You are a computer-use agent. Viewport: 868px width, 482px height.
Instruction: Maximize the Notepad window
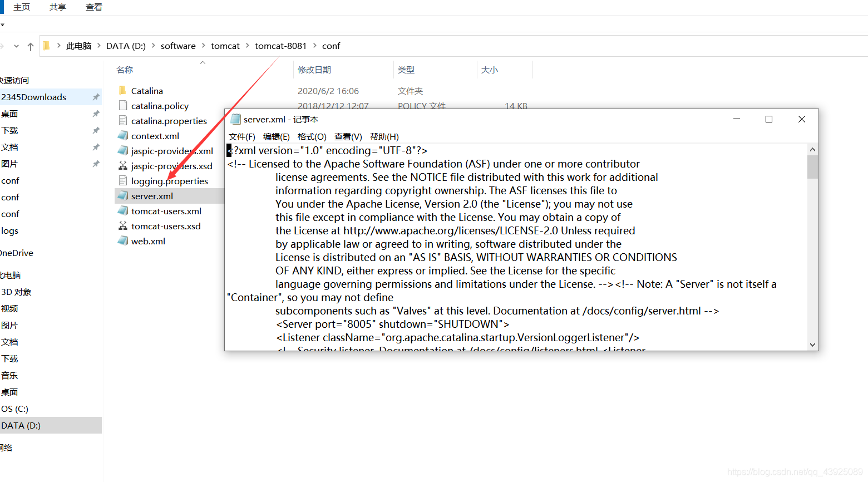[769, 119]
